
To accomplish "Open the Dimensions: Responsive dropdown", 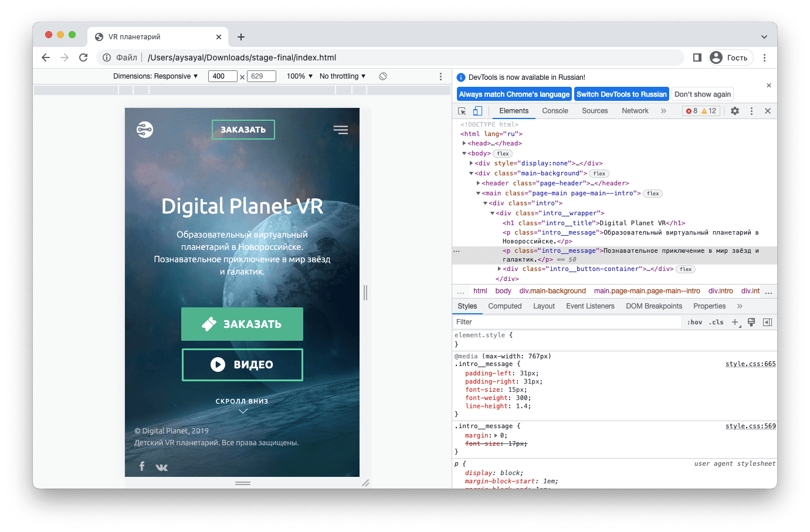I will (x=155, y=76).
